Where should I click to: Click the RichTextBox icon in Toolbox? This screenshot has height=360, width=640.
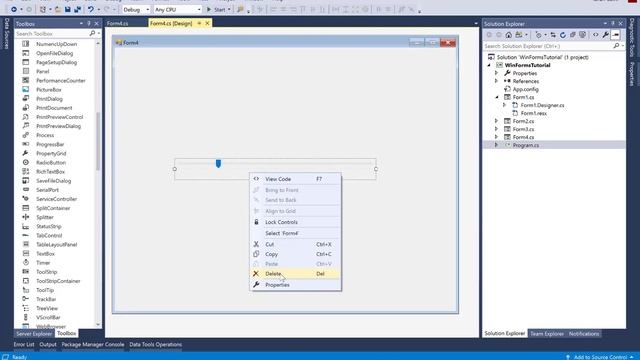click(x=26, y=171)
